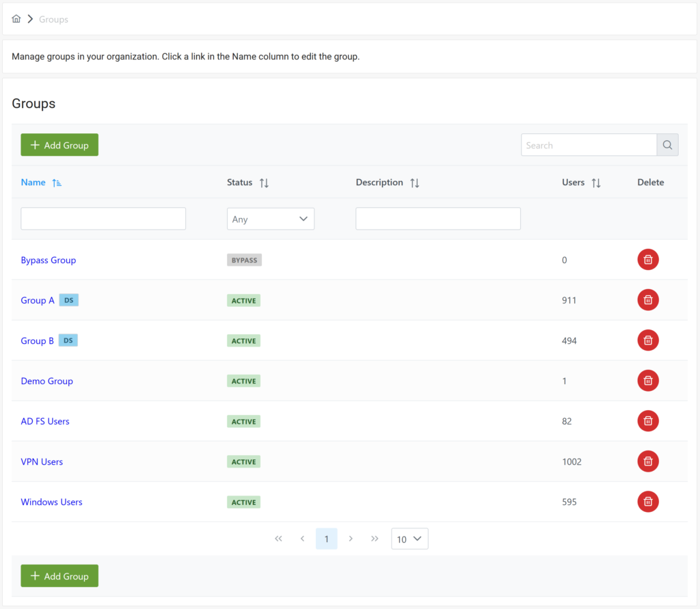Open the rows-per-page dropdown showing 10
The image size is (700, 609).
[409, 539]
